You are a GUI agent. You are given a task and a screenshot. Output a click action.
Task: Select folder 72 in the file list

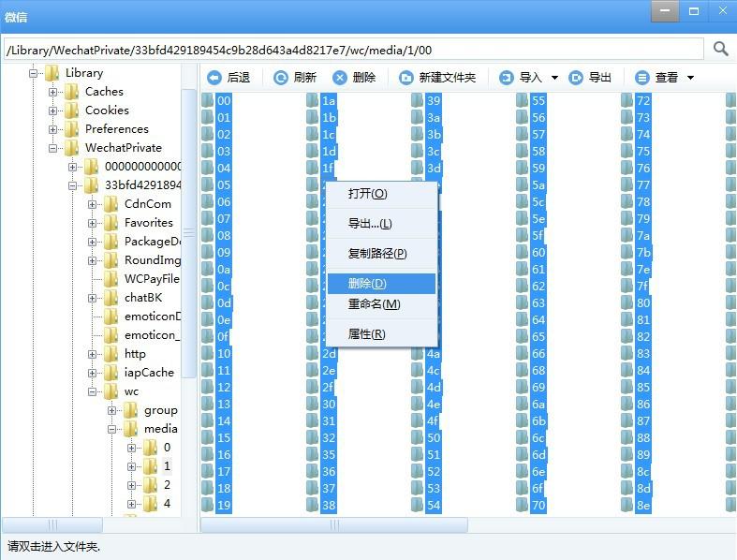(642, 101)
